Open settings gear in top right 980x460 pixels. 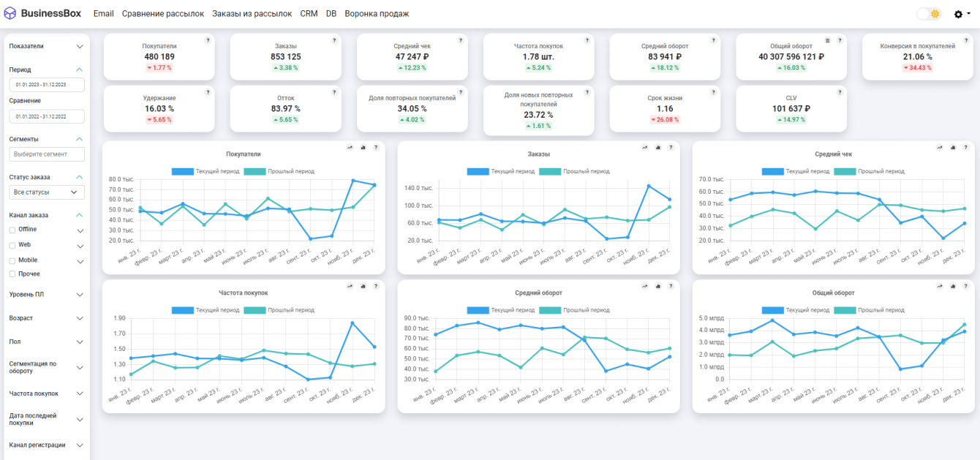(x=961, y=14)
